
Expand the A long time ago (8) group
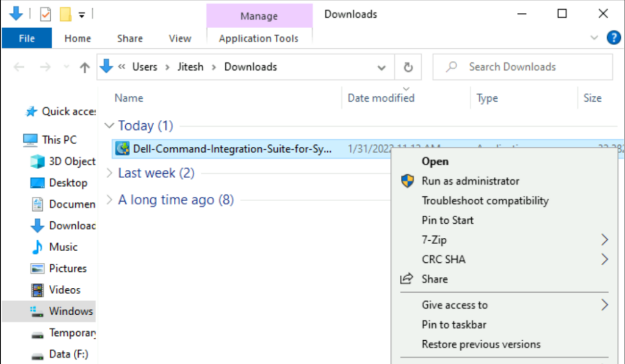coord(109,199)
